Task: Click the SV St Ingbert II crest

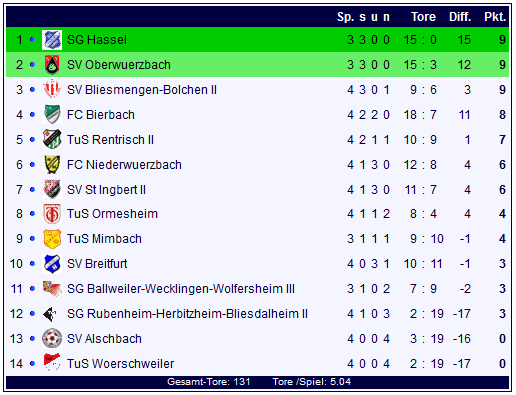Action: click(52, 189)
